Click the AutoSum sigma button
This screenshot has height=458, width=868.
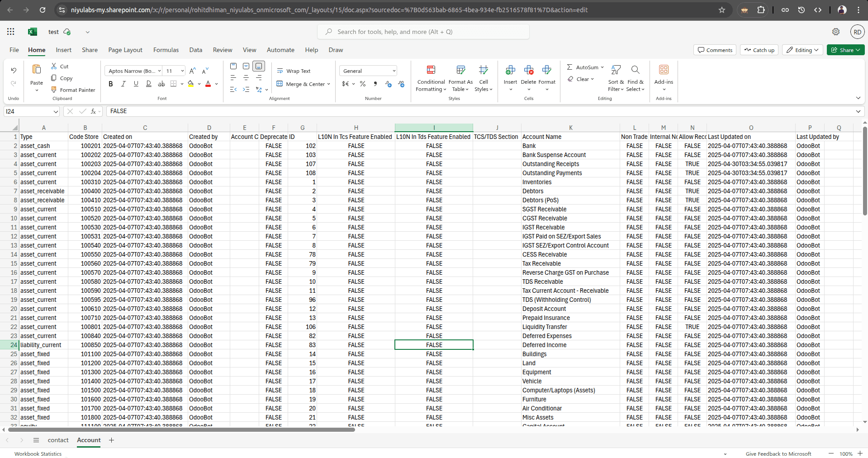583,67
